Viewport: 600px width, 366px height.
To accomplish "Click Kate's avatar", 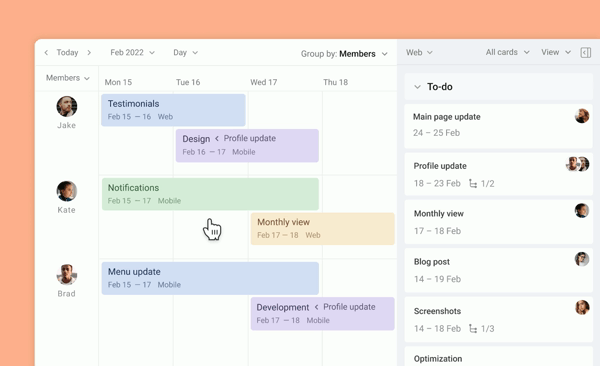I will 67,191.
